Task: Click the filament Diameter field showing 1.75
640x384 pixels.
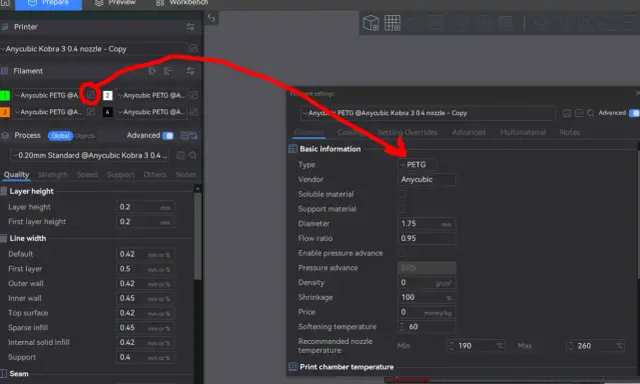Action: click(x=427, y=224)
